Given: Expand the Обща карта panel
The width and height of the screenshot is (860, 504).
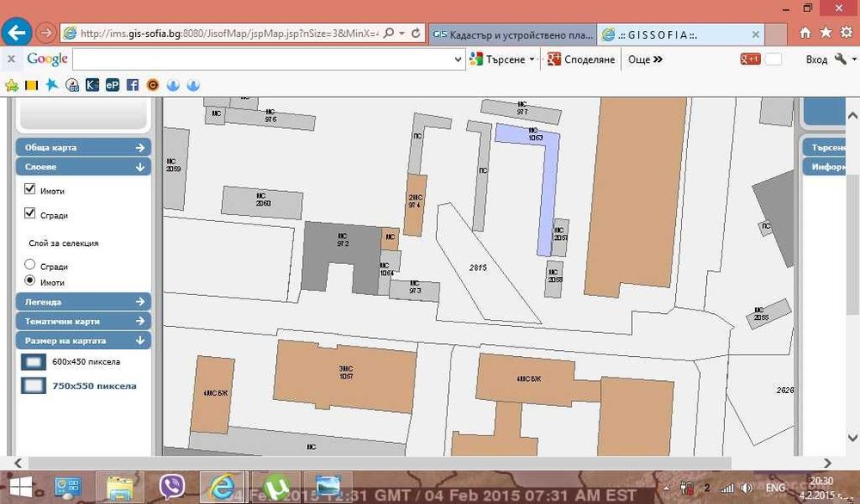Looking at the screenshot, I should point(83,148).
